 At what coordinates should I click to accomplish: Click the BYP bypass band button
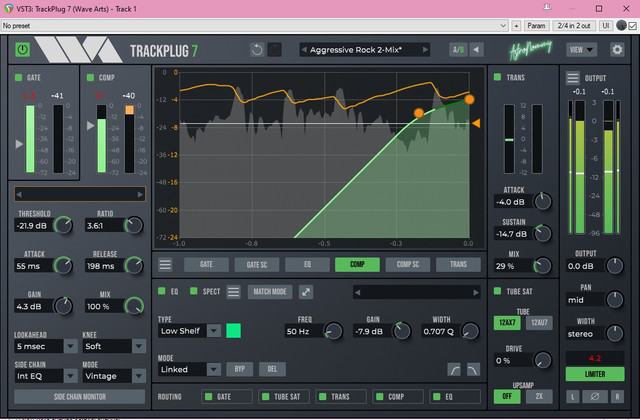click(x=240, y=369)
